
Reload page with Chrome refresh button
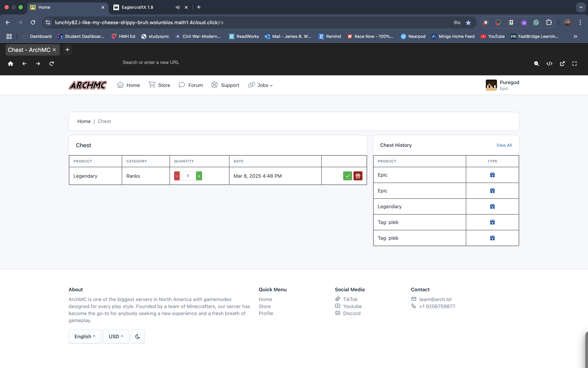33,22
